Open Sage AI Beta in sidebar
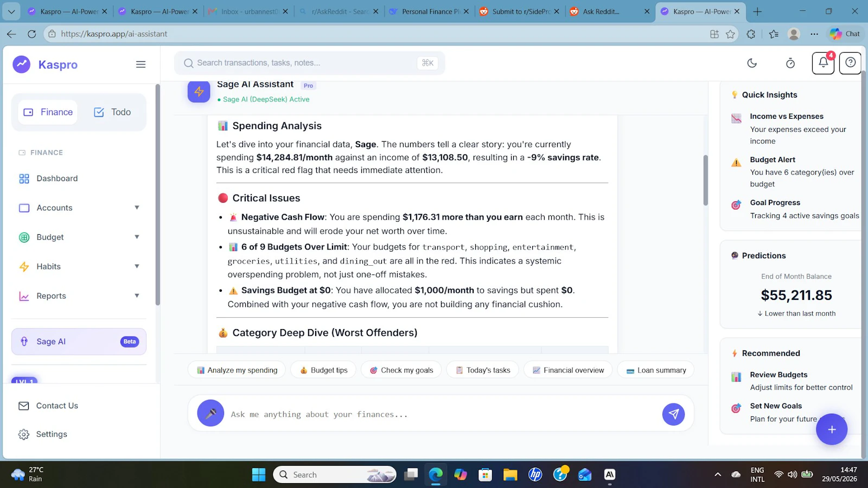Screen dimensions: 868x488 (x=79, y=342)
